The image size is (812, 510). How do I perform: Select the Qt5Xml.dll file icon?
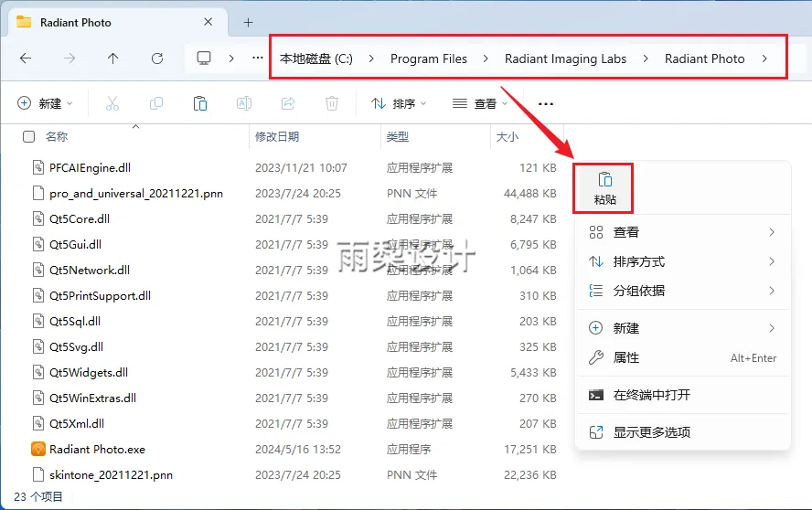tap(38, 424)
